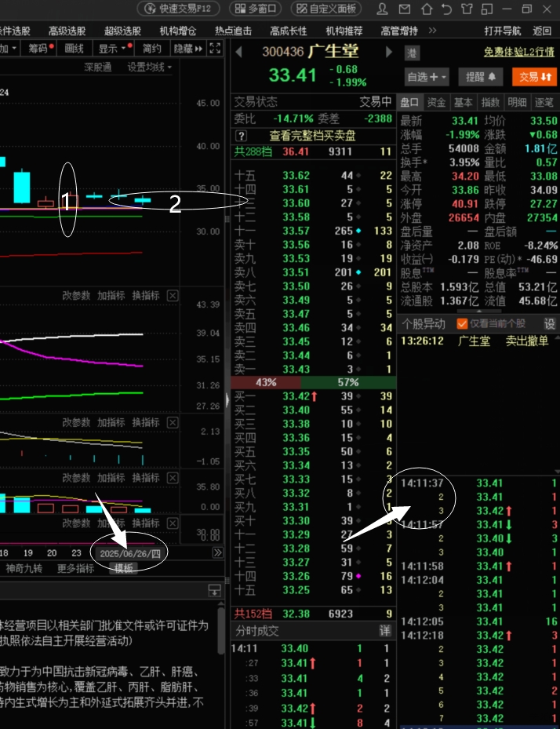
Task: Click the detach window icon in title bar
Action: (x=487, y=9)
